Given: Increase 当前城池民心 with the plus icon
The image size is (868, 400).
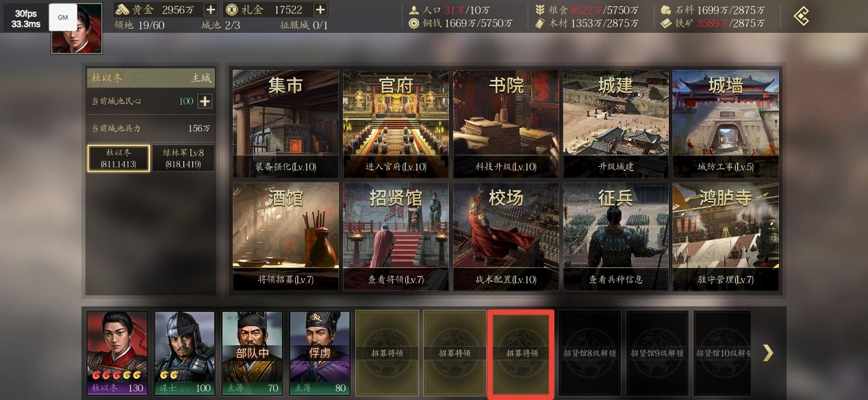Looking at the screenshot, I should pos(205,101).
